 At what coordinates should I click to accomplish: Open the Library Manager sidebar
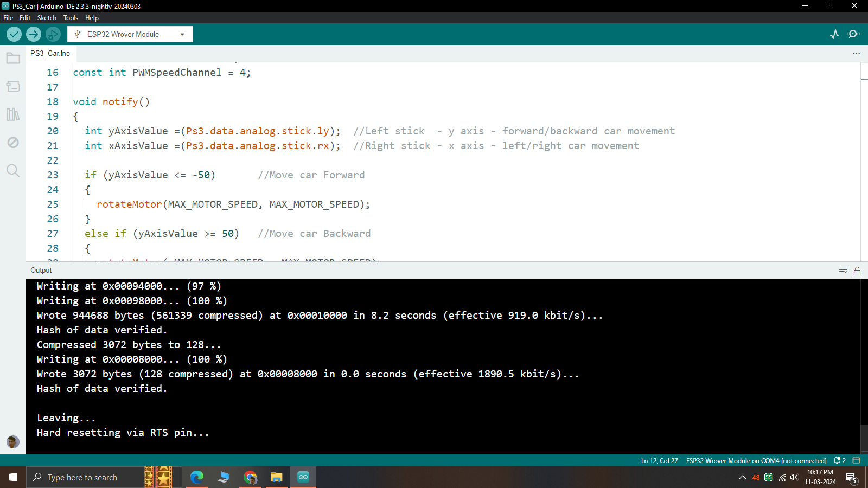(13, 114)
